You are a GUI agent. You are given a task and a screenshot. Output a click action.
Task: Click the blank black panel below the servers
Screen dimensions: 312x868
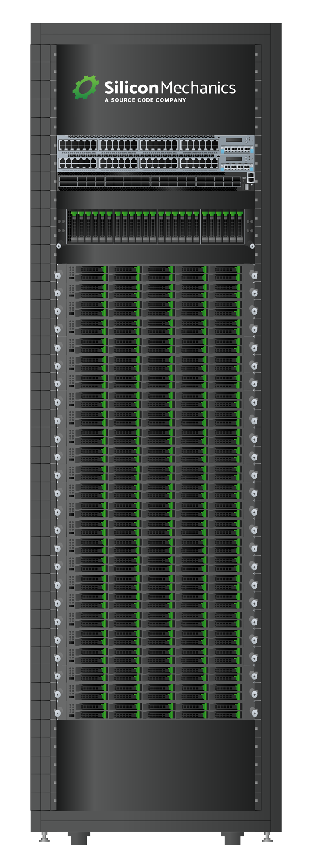pos(156,765)
